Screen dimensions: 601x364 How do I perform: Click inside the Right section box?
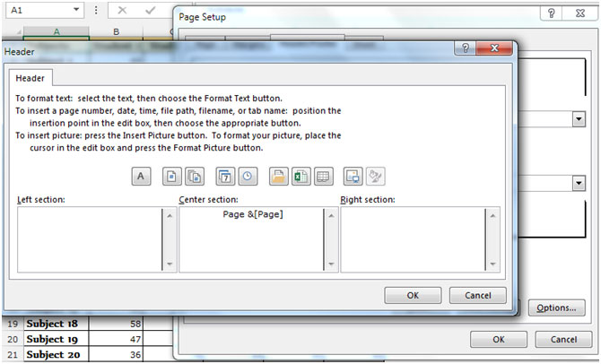coord(413,238)
